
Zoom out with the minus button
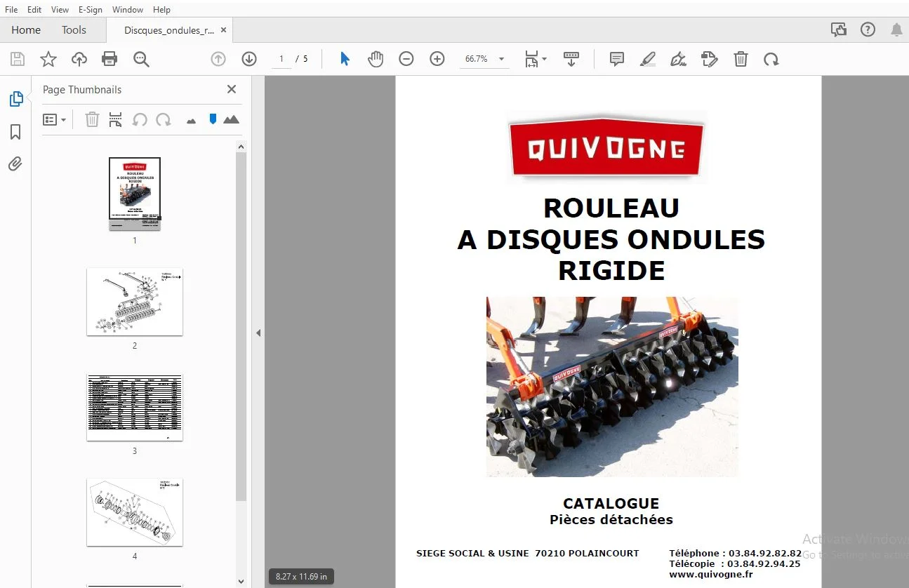pos(406,59)
